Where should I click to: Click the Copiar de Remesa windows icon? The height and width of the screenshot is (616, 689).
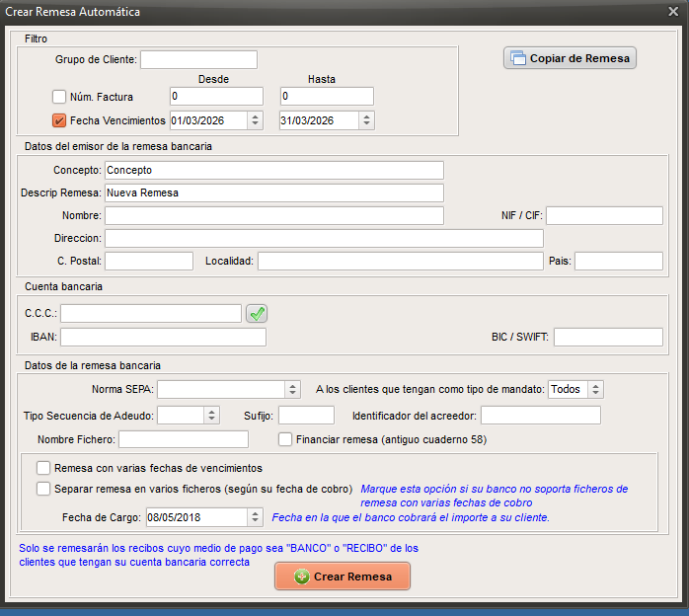tap(518, 58)
